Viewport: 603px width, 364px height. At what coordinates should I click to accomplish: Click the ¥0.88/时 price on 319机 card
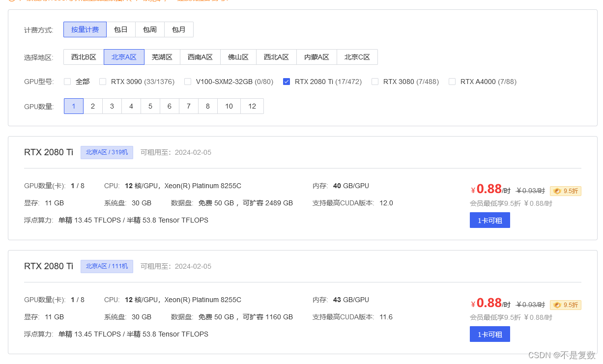click(490, 189)
